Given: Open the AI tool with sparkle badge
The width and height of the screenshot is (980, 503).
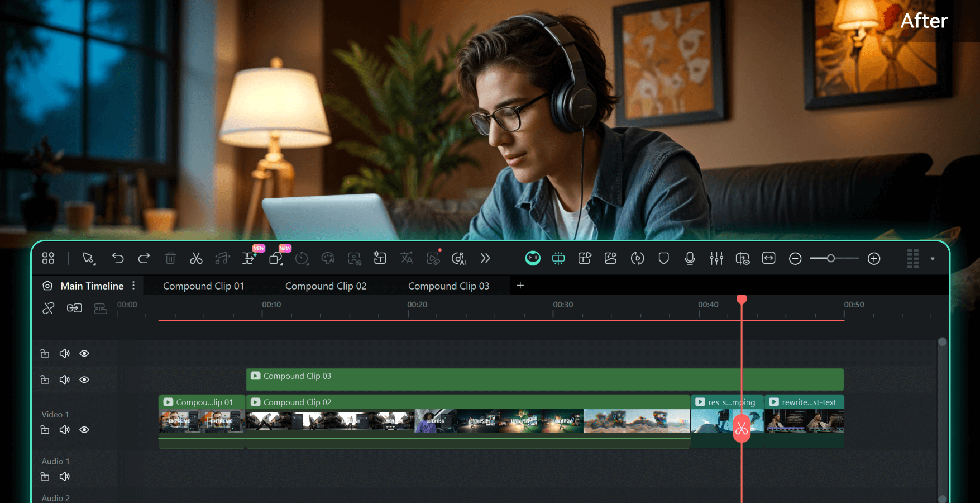Looking at the screenshot, I should (x=249, y=258).
